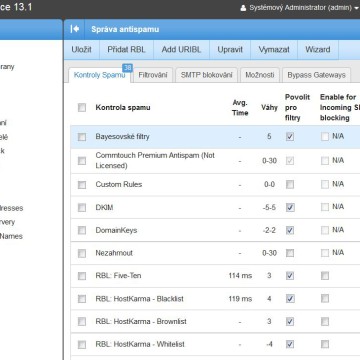
Task: Sort by Kontrola spamu column header
Action: click(123, 107)
